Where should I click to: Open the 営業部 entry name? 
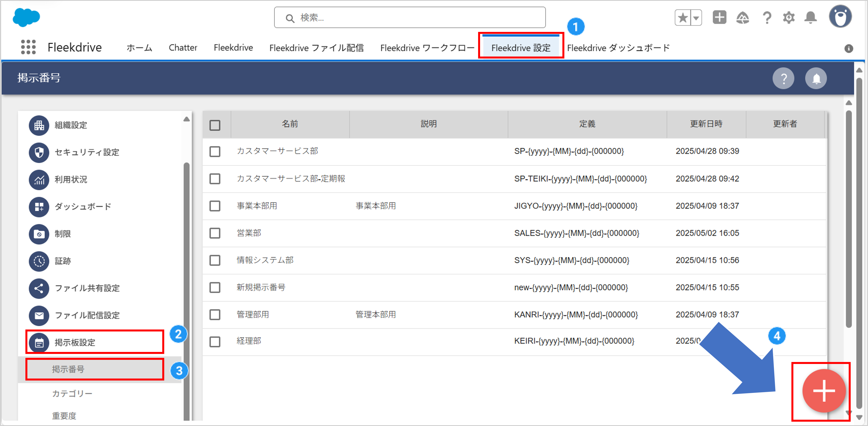click(249, 233)
